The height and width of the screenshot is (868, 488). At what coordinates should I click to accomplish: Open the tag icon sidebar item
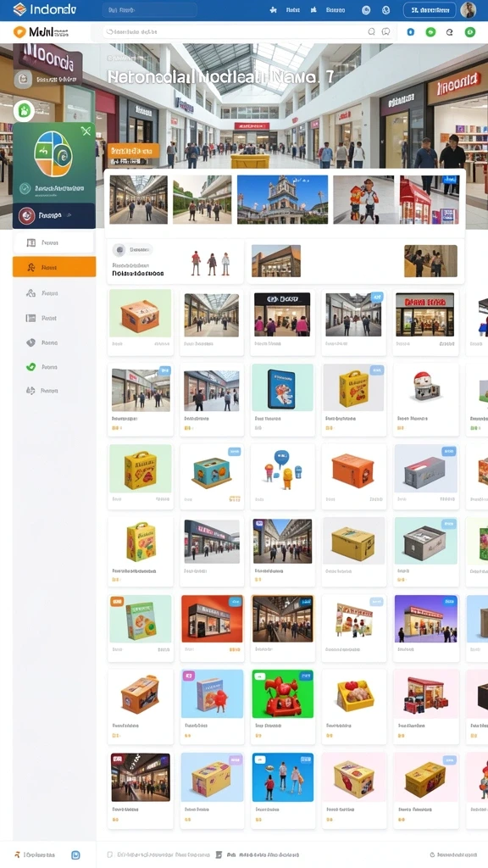click(54, 342)
